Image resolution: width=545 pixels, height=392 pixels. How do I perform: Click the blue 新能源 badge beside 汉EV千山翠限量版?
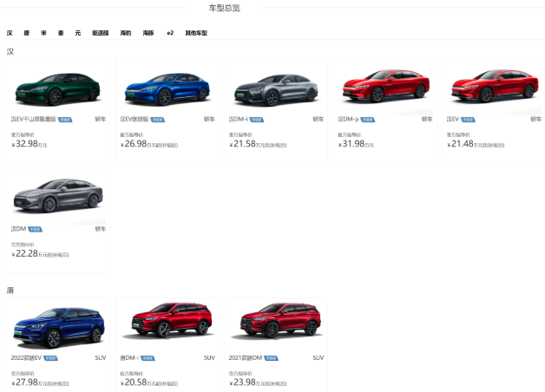coord(65,120)
